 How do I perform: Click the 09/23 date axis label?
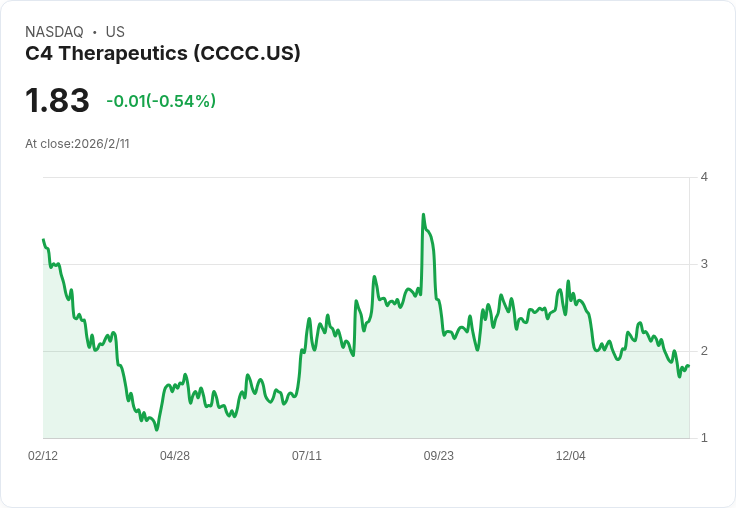(x=438, y=455)
